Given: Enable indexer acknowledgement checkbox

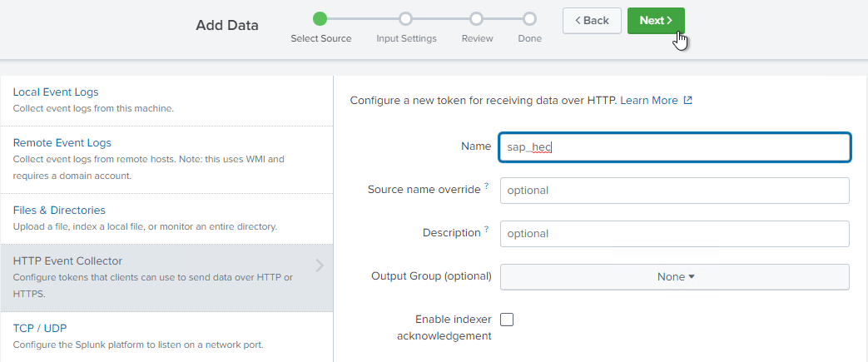Looking at the screenshot, I should 507,320.
